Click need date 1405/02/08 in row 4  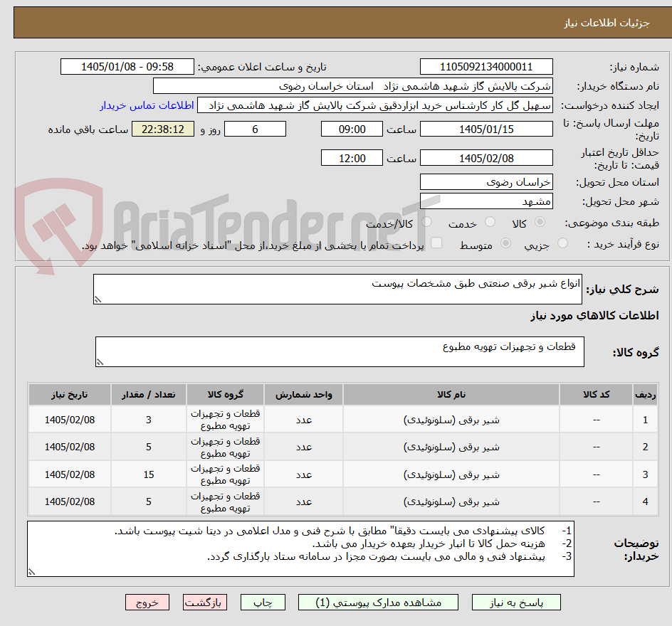tap(70, 502)
